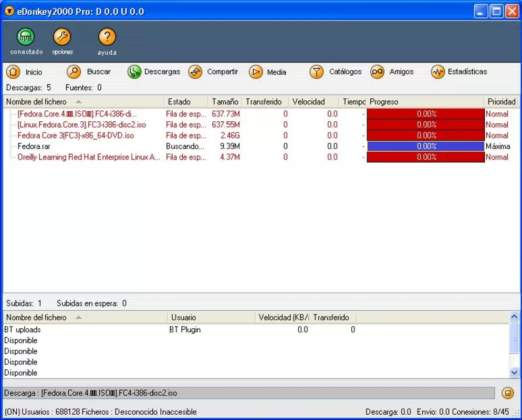Select the [Fedora.Core.4 ISO] FC4-i386 download
This screenshot has width=522, height=420.
click(260, 114)
